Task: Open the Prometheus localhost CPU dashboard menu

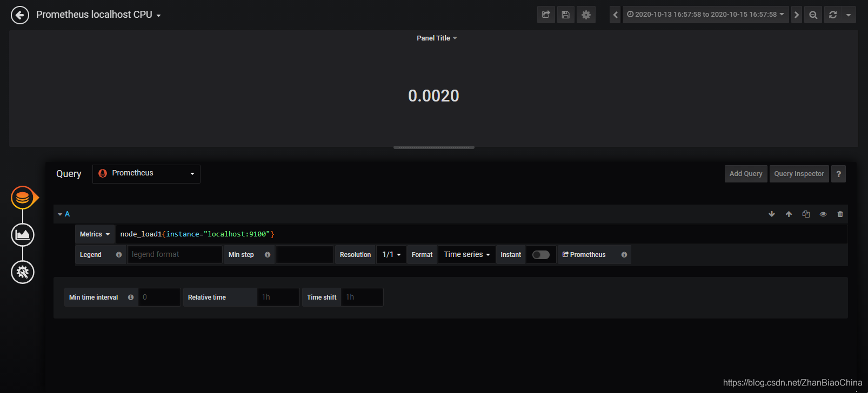Action: point(98,15)
